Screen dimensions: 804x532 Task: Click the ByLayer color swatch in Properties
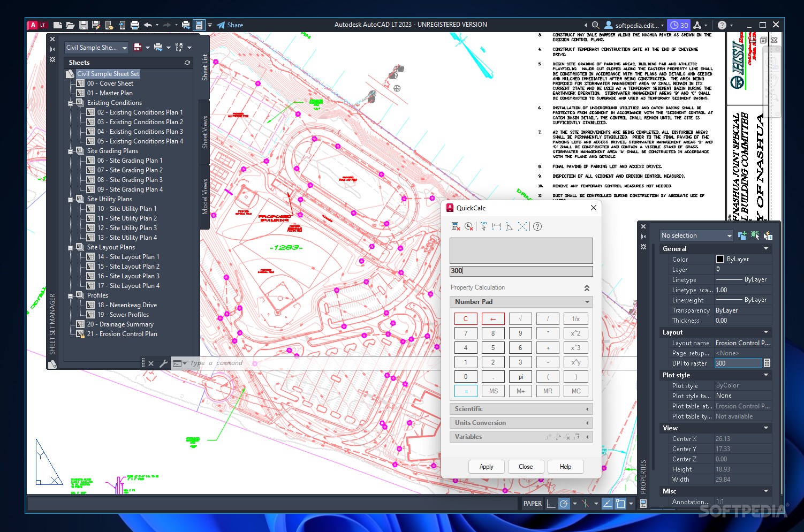click(x=720, y=259)
